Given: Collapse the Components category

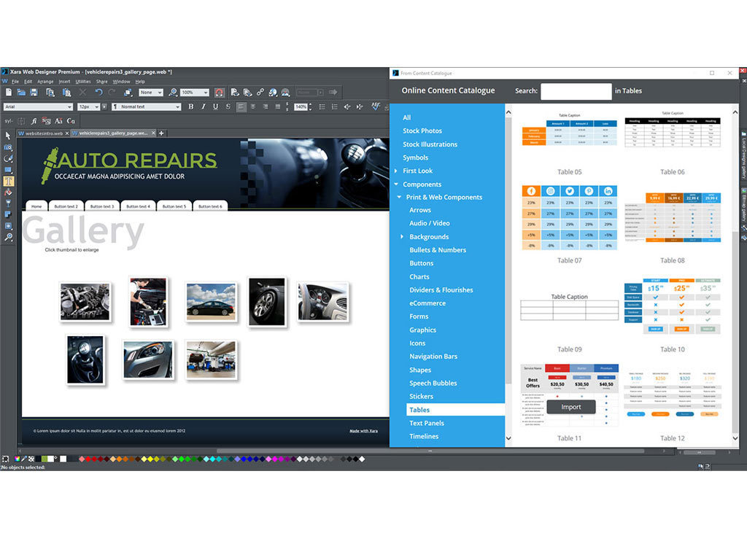Looking at the screenshot, I should tap(396, 184).
